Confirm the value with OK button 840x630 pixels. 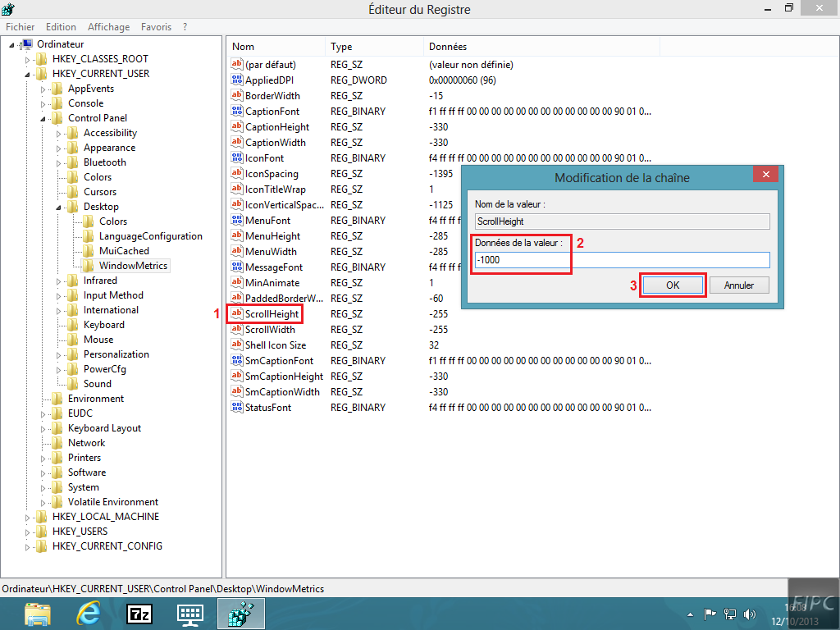(672, 285)
